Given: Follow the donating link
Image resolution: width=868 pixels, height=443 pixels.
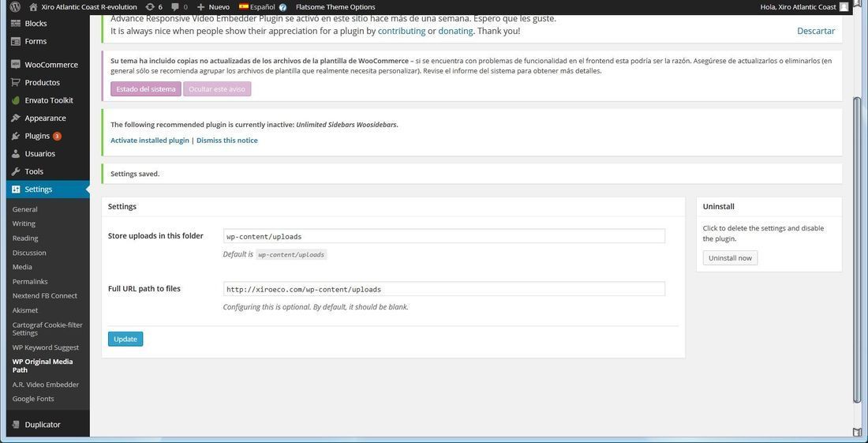Looking at the screenshot, I should (455, 31).
